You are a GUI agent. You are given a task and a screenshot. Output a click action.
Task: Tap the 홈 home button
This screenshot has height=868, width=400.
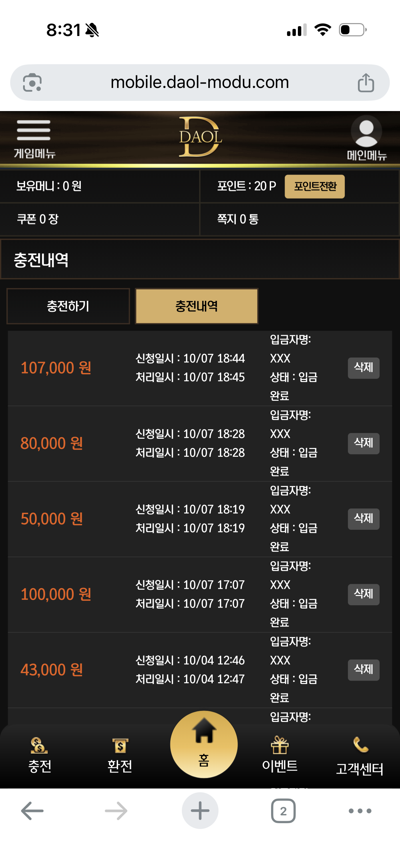(x=204, y=744)
